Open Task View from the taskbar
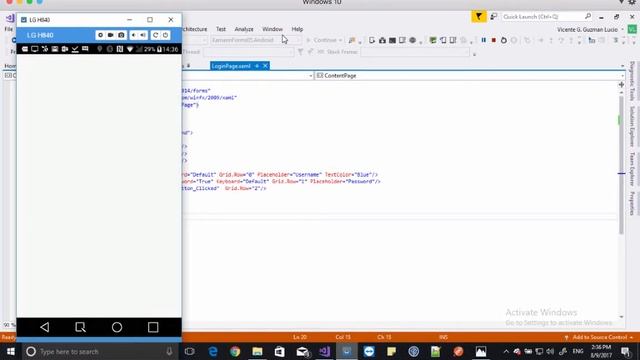Image resolution: width=640 pixels, height=360 pixels. 189,351
